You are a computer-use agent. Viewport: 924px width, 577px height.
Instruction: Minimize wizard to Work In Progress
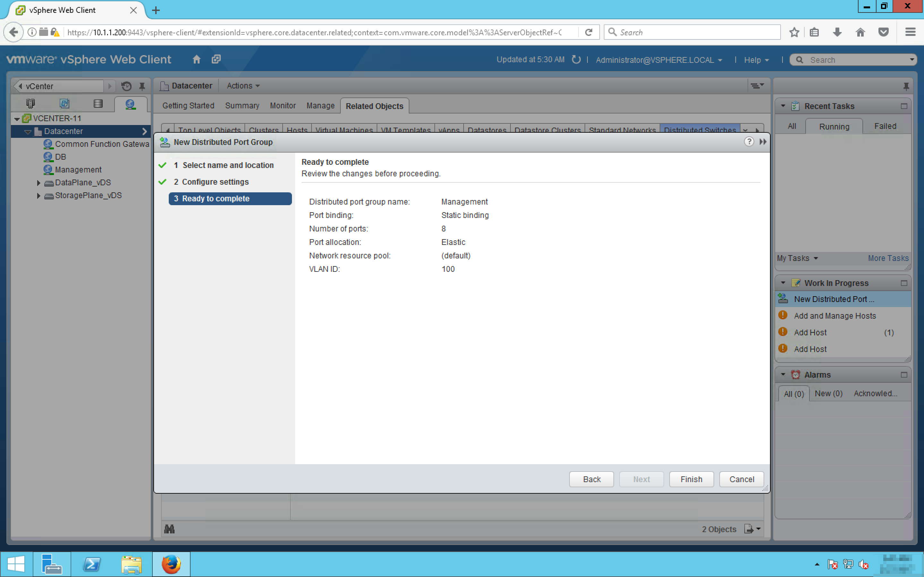click(763, 142)
